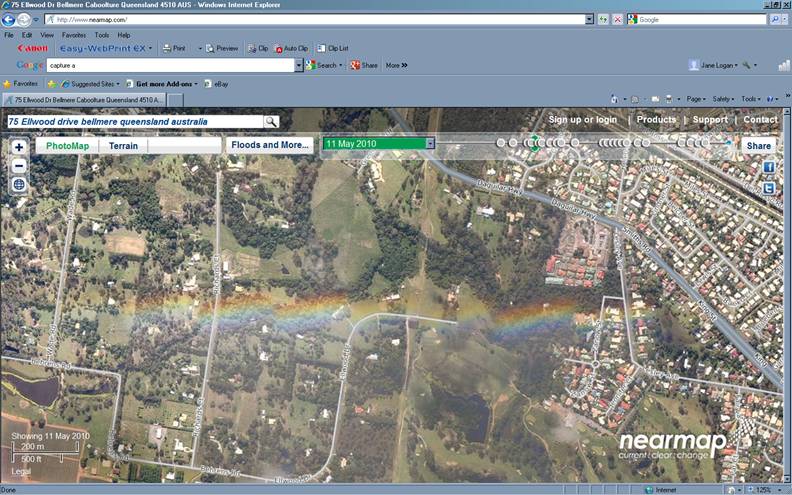The image size is (792, 495).
Task: Open the Favorites menu
Action: tap(73, 34)
